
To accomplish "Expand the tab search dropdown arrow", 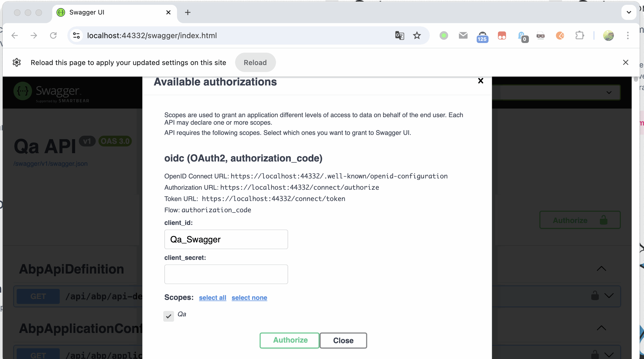I will click(x=629, y=12).
